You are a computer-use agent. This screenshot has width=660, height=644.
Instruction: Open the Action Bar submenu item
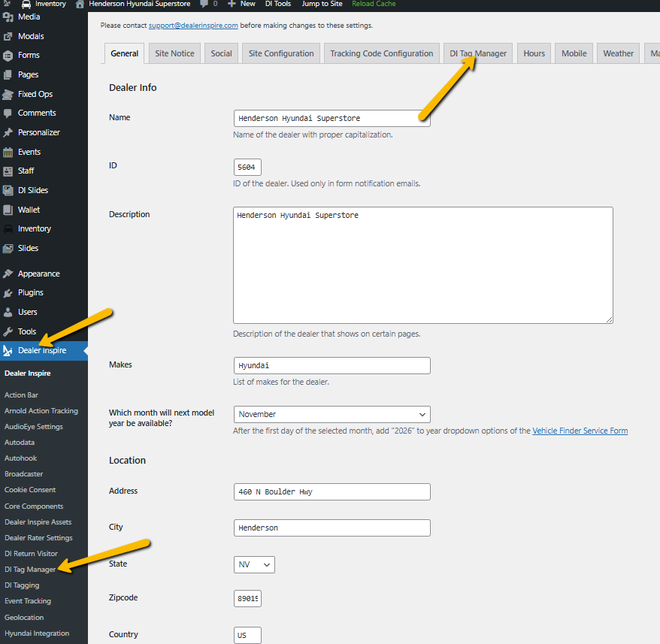pos(22,395)
